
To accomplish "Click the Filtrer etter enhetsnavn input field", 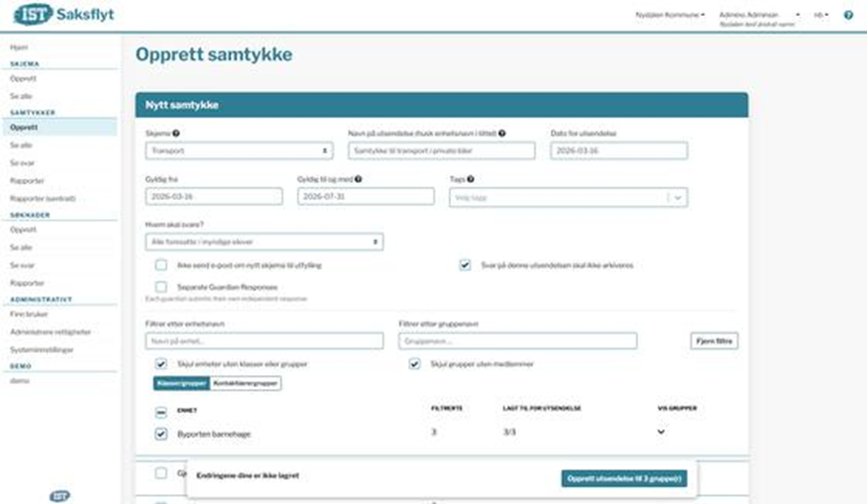I will point(264,341).
